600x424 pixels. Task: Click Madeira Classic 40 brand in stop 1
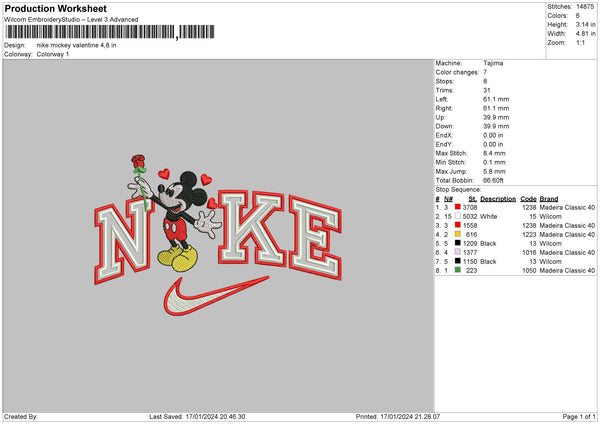click(x=567, y=207)
